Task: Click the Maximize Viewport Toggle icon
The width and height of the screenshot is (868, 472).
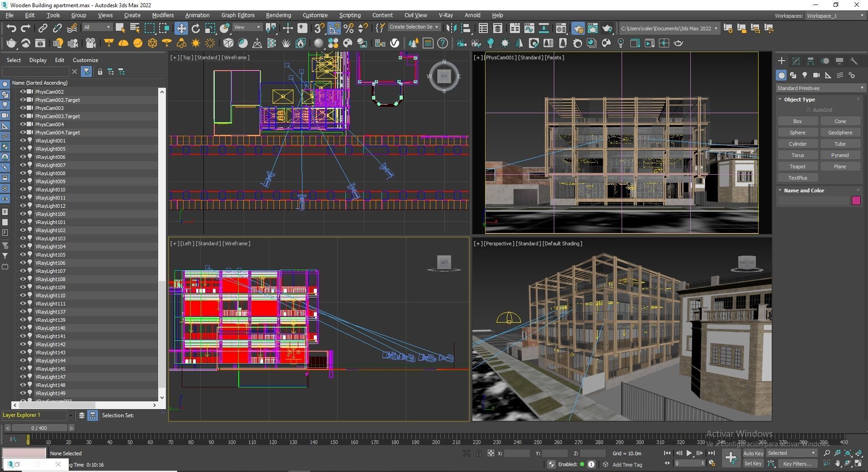Action: pyautogui.click(x=859, y=463)
